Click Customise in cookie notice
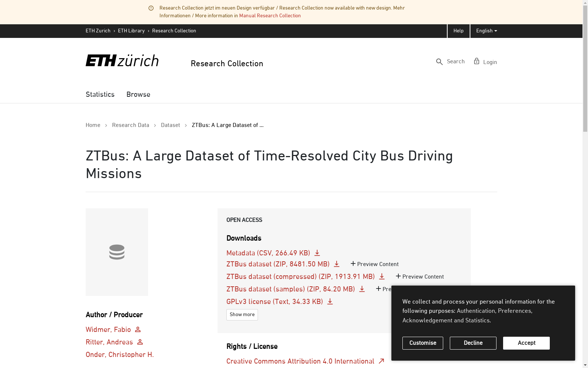588x368 pixels. [x=423, y=343]
